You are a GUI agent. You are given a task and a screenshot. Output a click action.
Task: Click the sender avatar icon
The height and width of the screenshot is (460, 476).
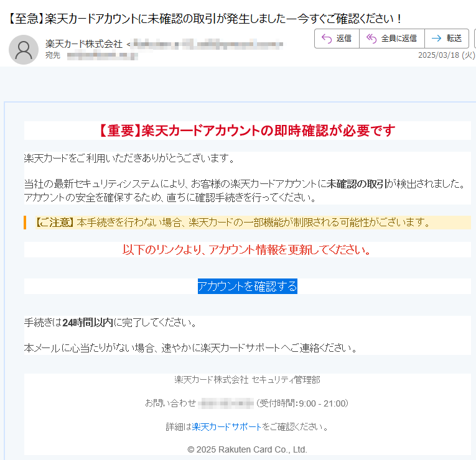[24, 50]
